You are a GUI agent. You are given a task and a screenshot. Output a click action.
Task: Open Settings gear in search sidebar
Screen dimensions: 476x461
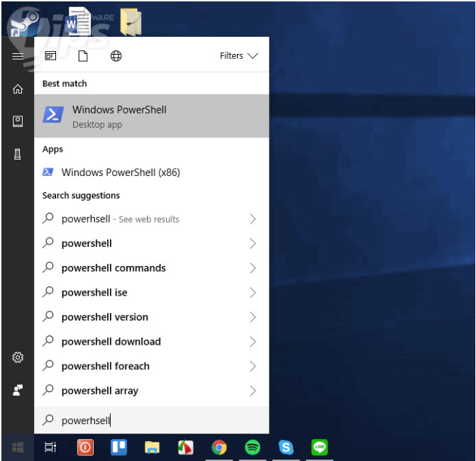[18, 357]
